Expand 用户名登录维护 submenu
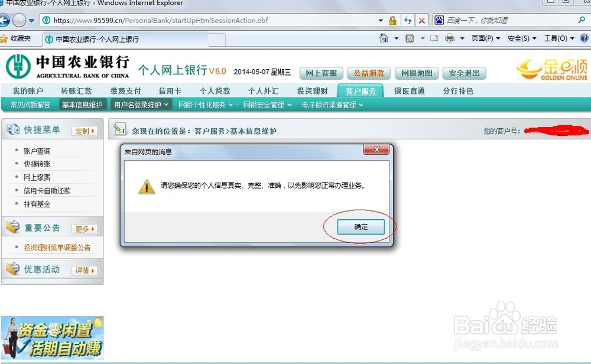 [x=141, y=105]
